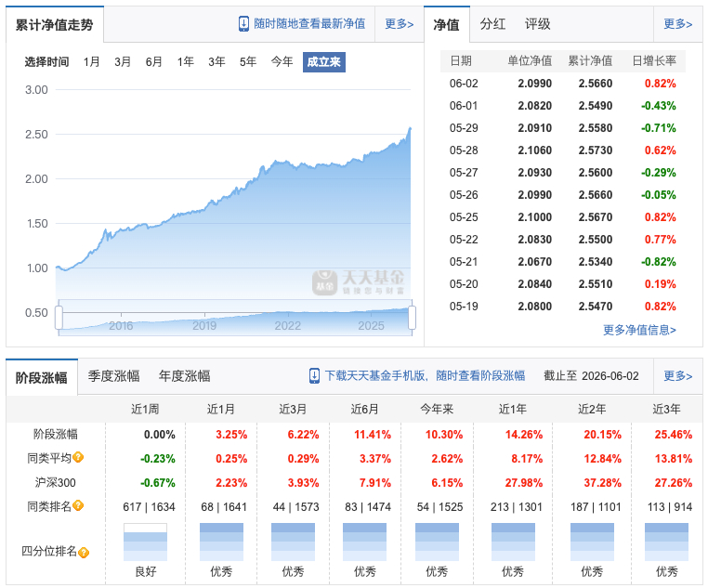Click the 05-27 date row

coord(563,173)
